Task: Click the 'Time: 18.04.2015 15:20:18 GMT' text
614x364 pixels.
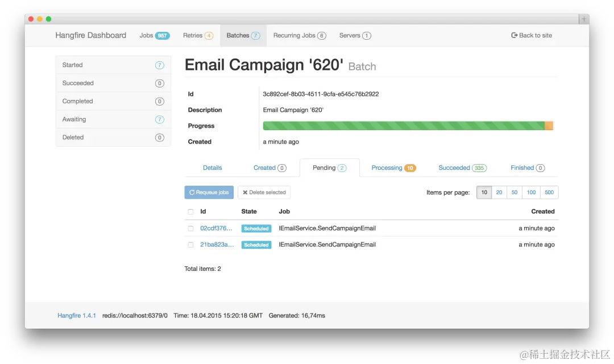Action: (218, 316)
